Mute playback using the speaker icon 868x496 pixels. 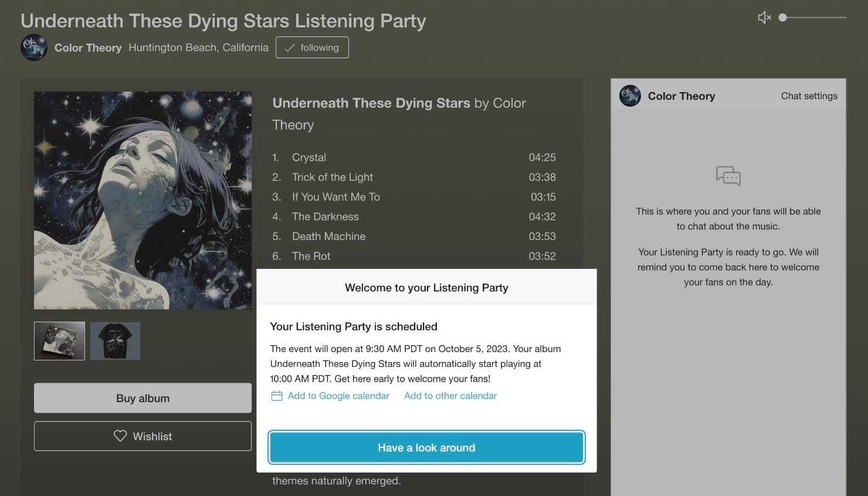(764, 17)
